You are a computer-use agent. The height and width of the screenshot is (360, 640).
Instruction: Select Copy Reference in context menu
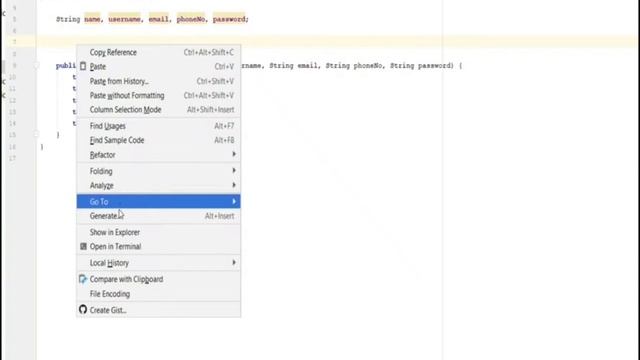click(x=158, y=52)
